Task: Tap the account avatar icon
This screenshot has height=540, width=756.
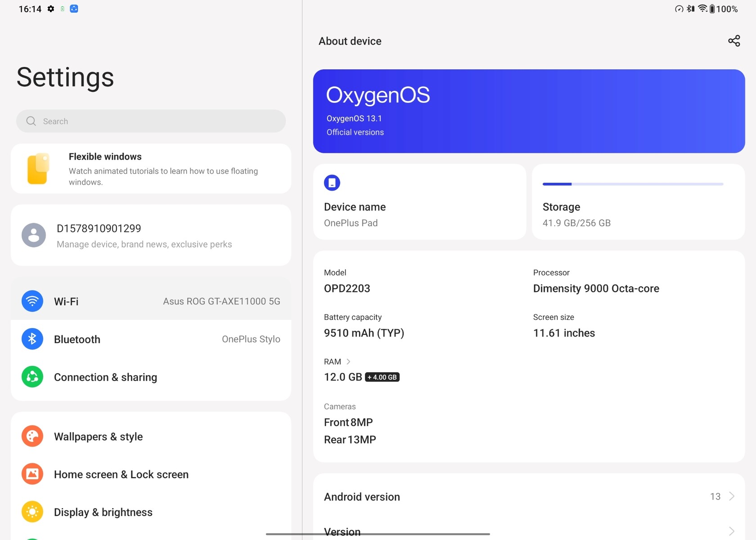Action: 34,235
